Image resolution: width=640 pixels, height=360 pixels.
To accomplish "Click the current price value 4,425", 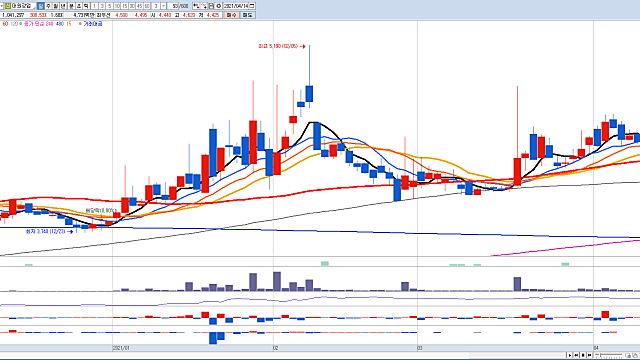I will pos(213,15).
